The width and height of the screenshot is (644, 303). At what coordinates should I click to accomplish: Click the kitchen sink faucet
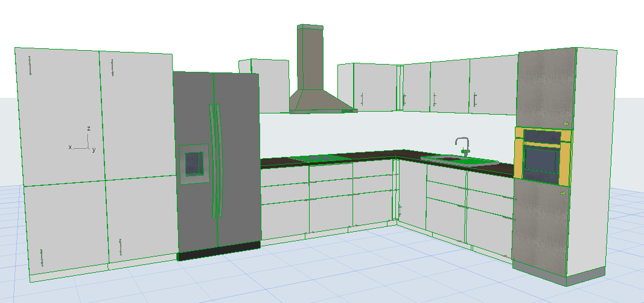[x=462, y=146]
